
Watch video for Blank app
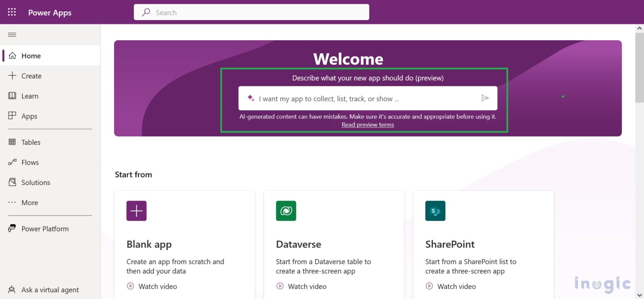(157, 286)
